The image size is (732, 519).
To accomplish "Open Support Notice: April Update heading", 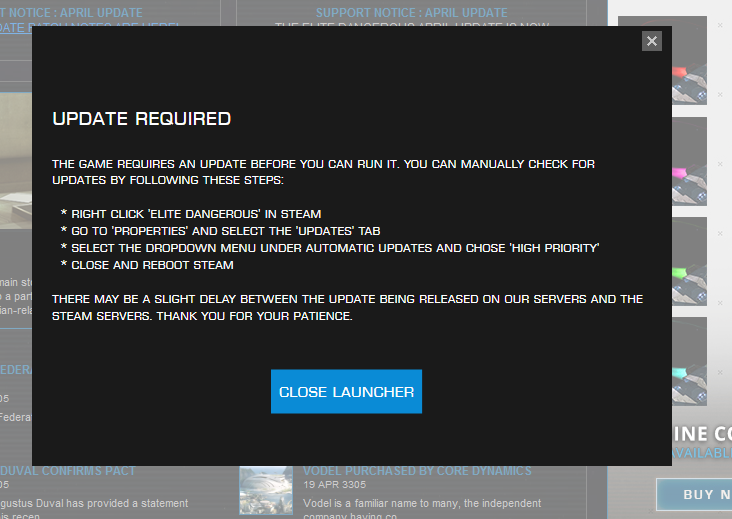I will coord(411,13).
